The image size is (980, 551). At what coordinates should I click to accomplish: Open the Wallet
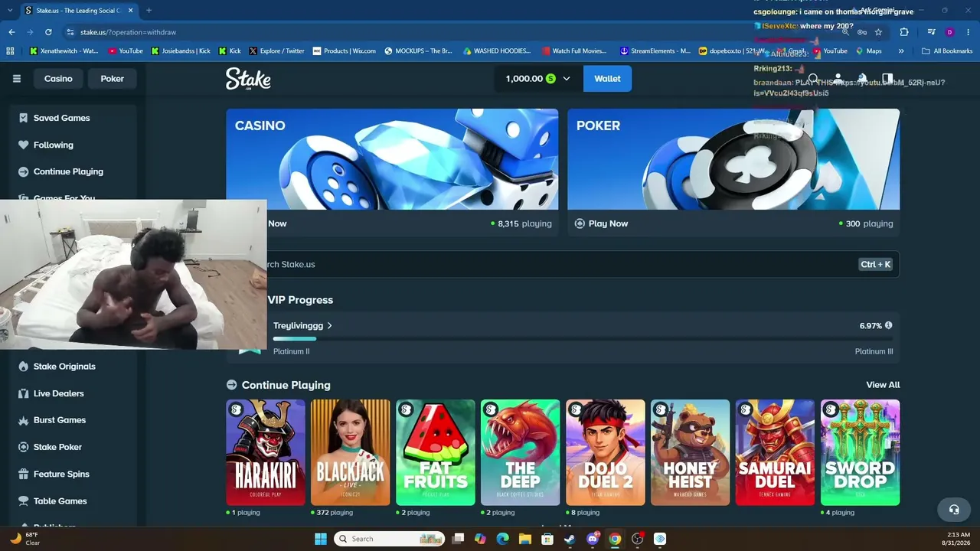pyautogui.click(x=607, y=79)
